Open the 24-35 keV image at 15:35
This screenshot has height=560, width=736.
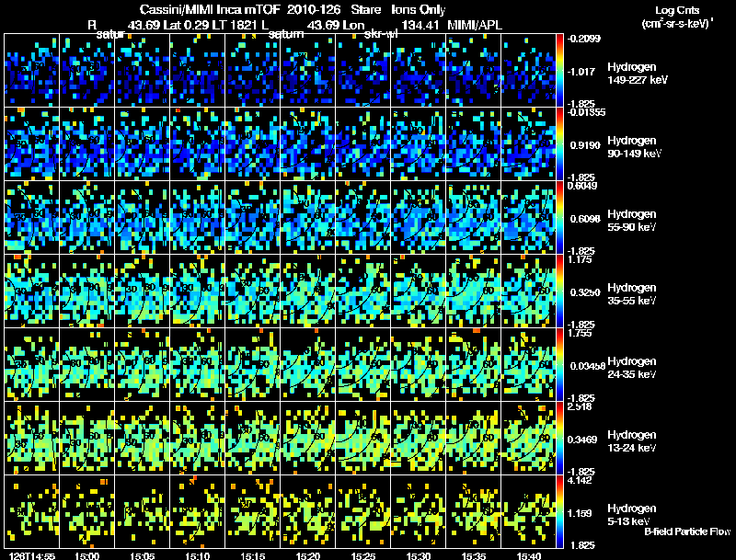[474, 365]
